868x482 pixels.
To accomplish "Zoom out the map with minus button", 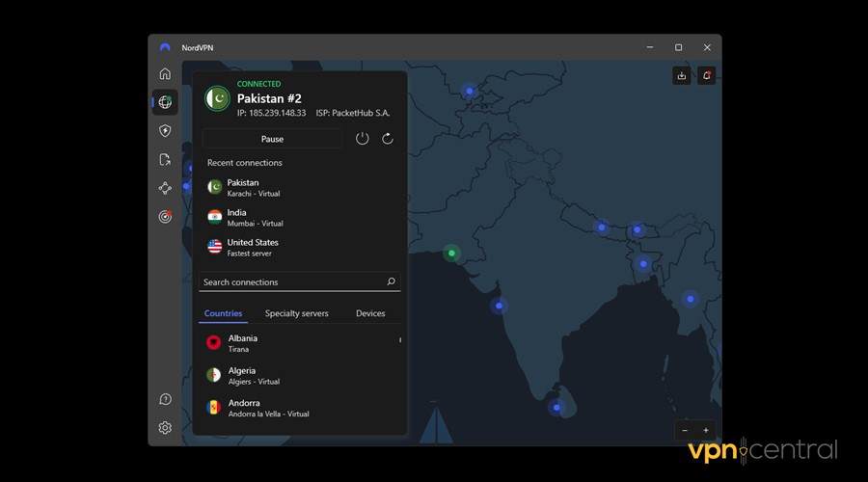I will click(685, 431).
